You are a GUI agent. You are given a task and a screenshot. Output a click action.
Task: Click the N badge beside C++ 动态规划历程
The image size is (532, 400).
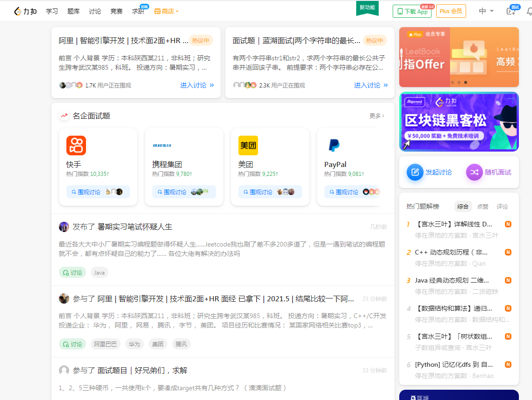click(508, 252)
